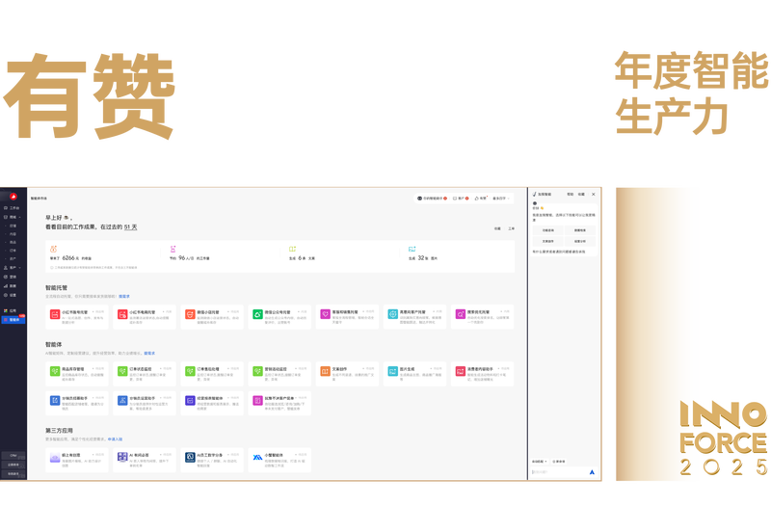Open the orange 文案创作 agent icon
The height and width of the screenshot is (532, 771).
[x=325, y=371]
